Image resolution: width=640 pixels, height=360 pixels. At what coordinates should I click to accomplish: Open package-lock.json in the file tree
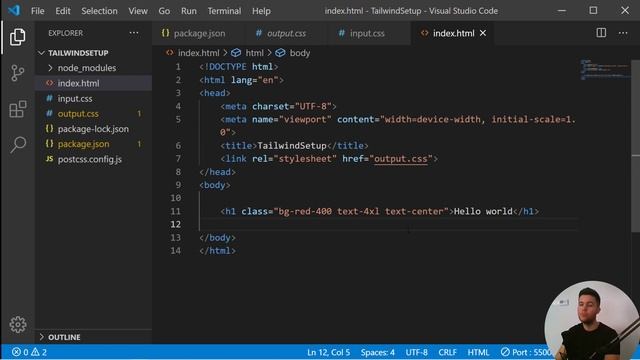tap(93, 129)
